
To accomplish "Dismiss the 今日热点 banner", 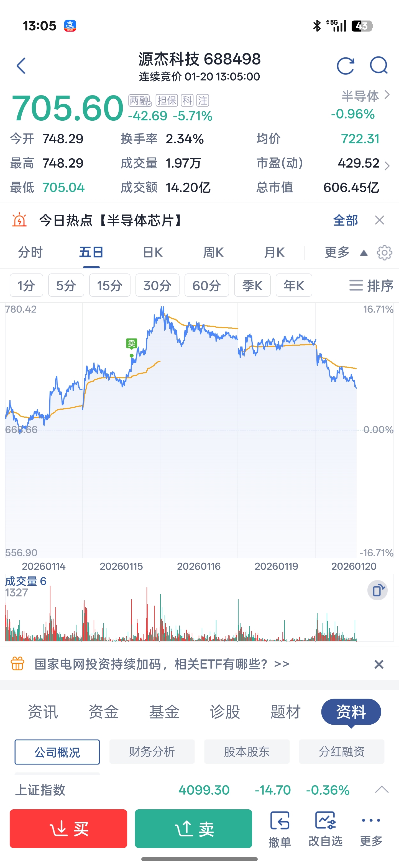I will 379,220.
